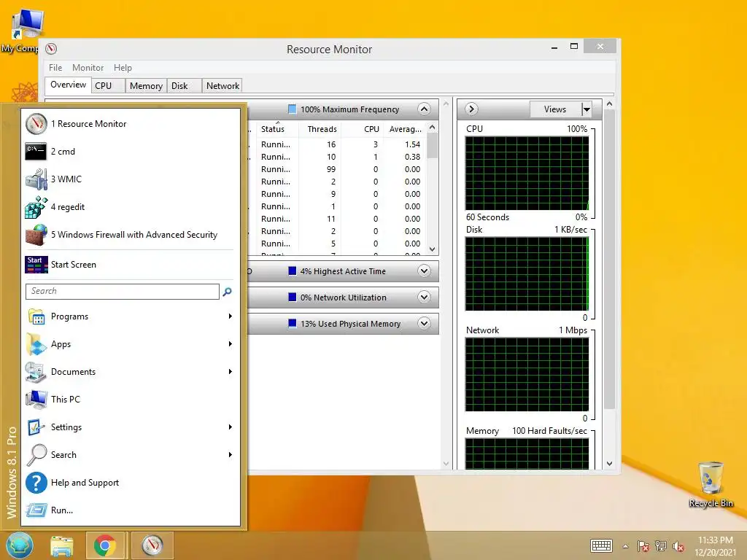Open the Help menu in Resource Monitor
747x560 pixels.
[x=123, y=68]
